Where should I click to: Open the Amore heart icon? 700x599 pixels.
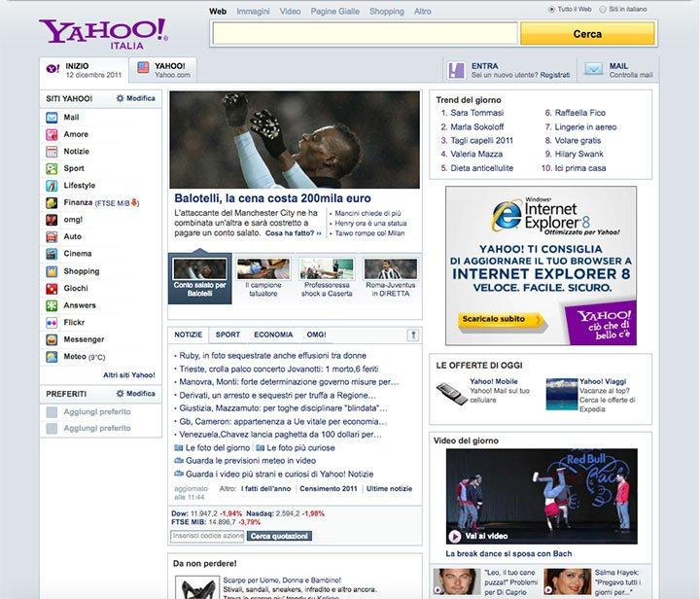coord(52,134)
